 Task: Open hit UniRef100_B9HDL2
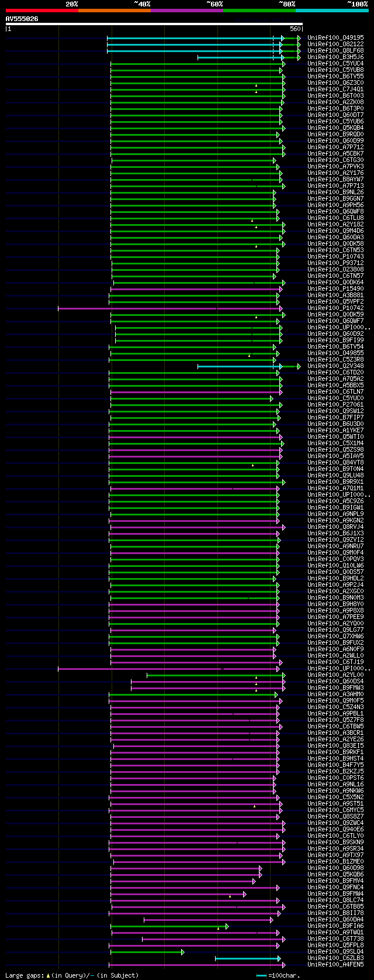point(335,579)
